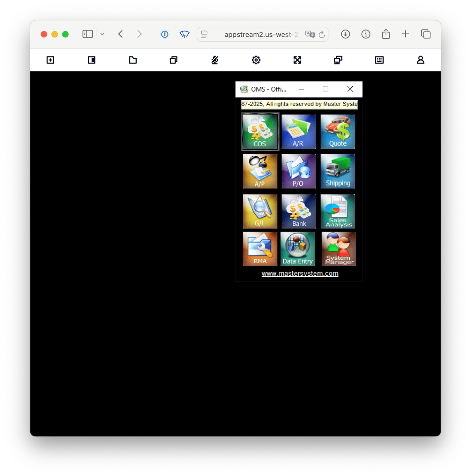The image size is (471, 476).
Task: Launch the Shipping module
Action: click(337, 171)
